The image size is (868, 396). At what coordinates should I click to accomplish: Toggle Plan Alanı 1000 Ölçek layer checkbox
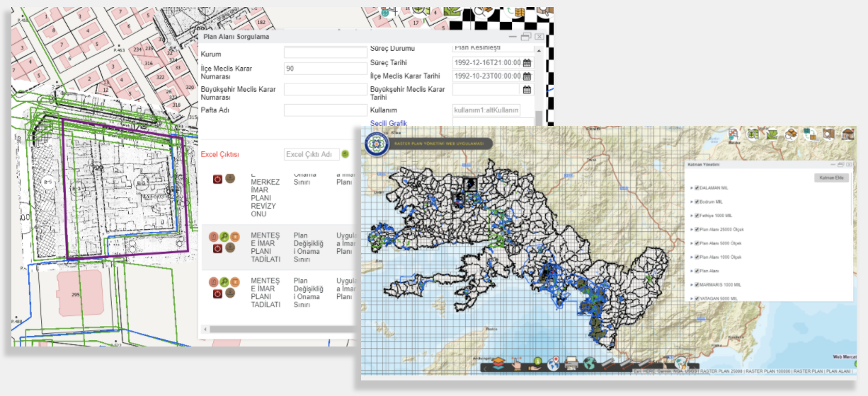click(x=697, y=257)
